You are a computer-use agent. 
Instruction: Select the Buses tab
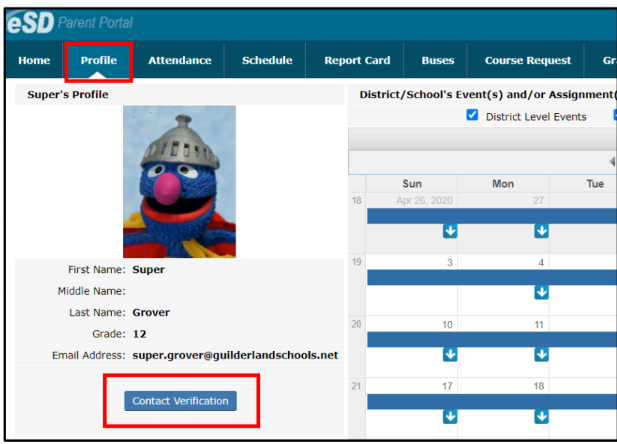pos(438,60)
